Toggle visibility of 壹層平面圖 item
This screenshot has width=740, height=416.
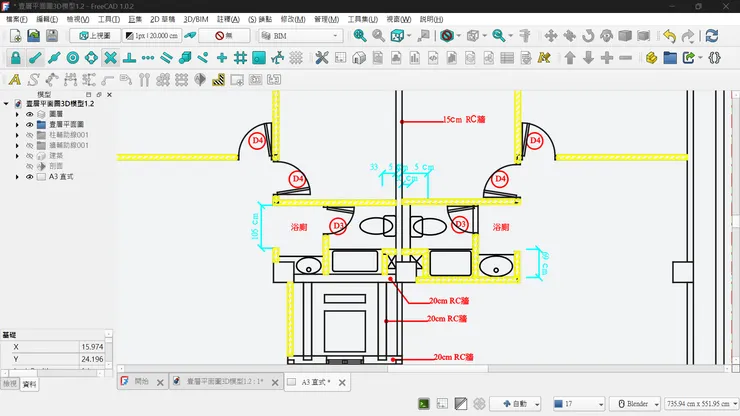[30, 124]
